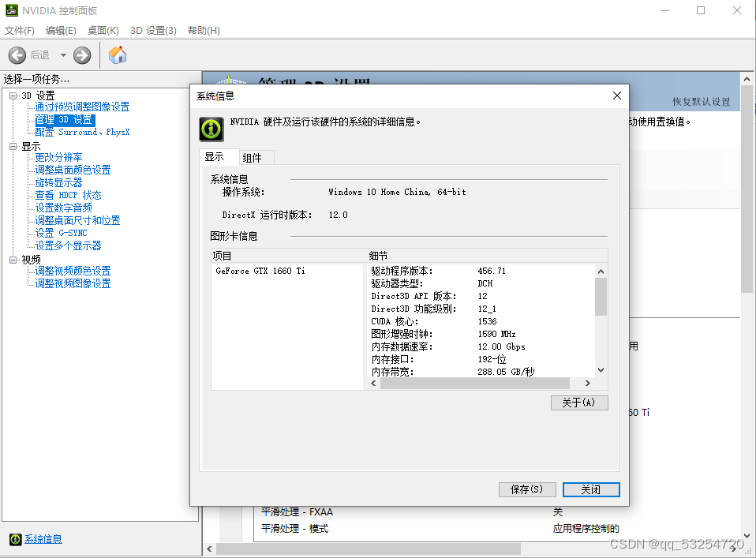
Task: Select 管理 3D 设置 in the tree
Action: point(65,119)
